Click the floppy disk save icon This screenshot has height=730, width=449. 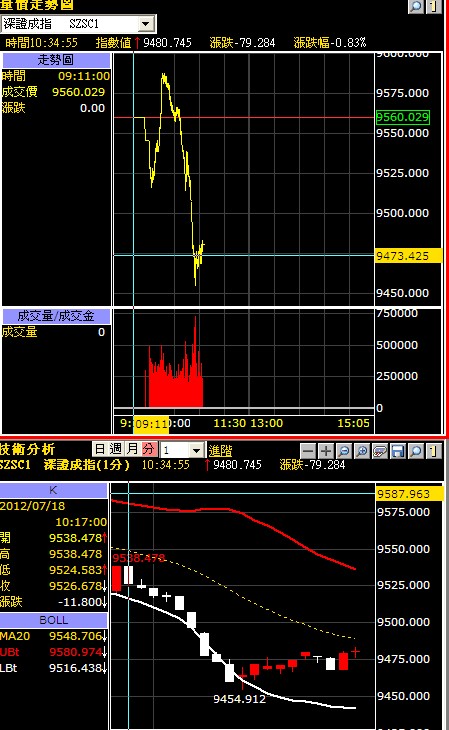click(x=398, y=451)
